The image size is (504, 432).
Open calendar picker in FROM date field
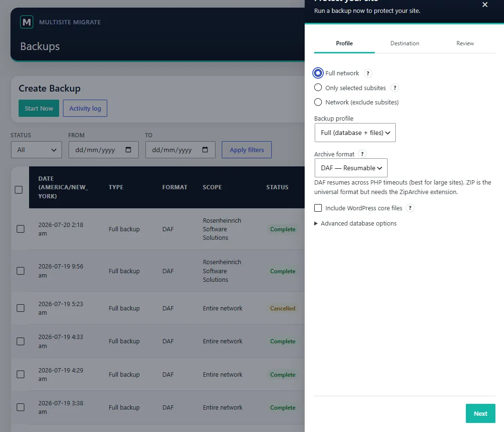pos(128,149)
